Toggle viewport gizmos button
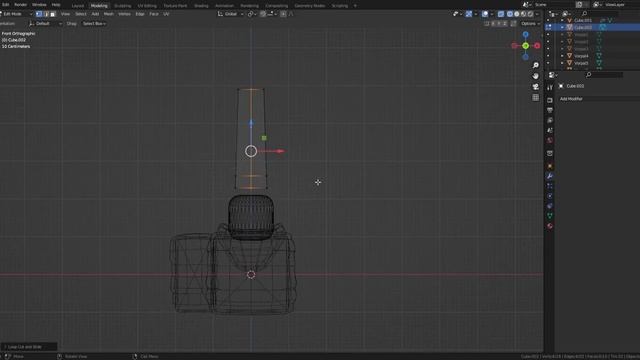This screenshot has height=360, width=640. (469, 14)
